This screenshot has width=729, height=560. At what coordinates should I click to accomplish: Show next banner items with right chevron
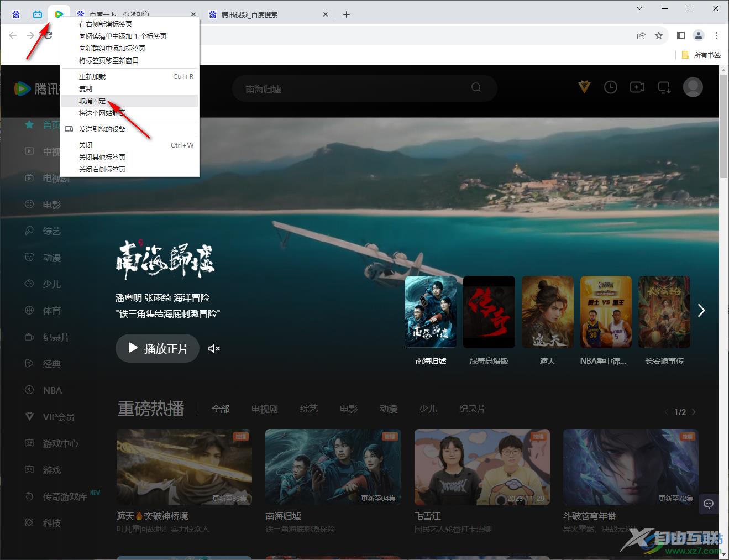click(x=701, y=310)
